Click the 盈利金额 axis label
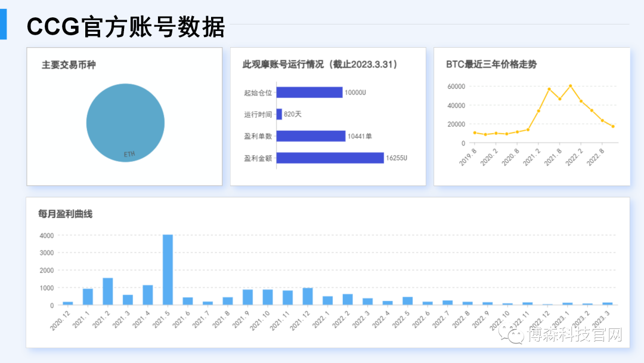Viewport: 644px width, 363px height. (258, 158)
